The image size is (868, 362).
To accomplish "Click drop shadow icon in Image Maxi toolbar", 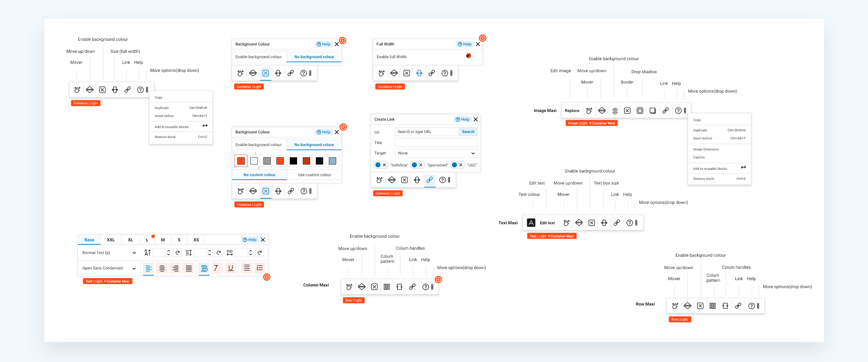I will coord(653,111).
